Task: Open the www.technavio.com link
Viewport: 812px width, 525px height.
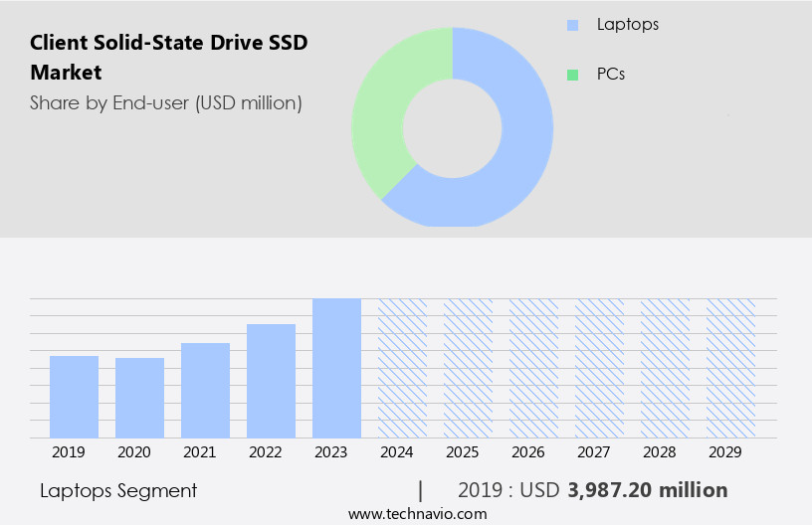Action: pyautogui.click(x=417, y=513)
